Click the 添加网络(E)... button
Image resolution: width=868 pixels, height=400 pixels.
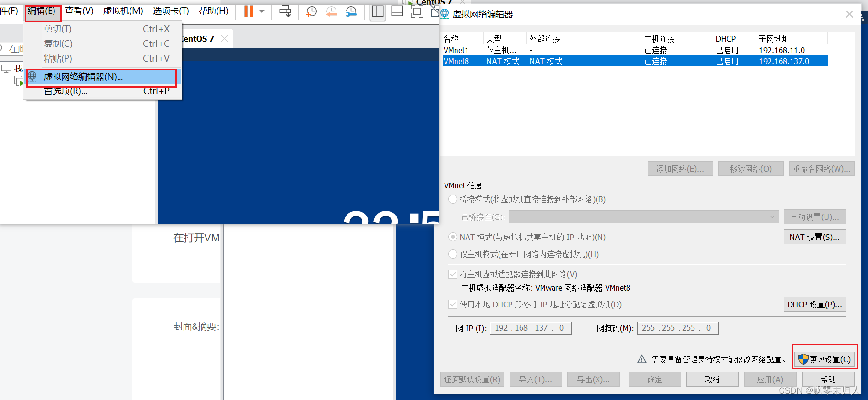tap(680, 169)
